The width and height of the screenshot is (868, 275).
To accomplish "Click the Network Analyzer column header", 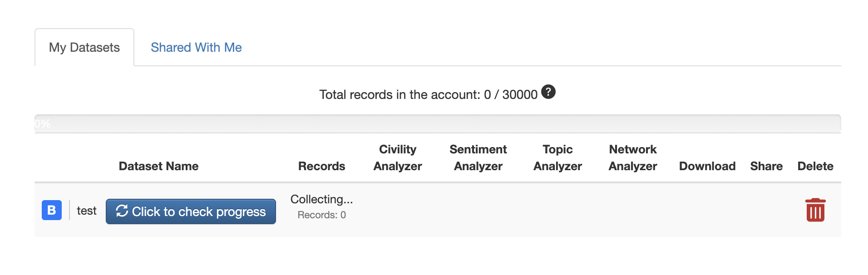I will [x=633, y=158].
